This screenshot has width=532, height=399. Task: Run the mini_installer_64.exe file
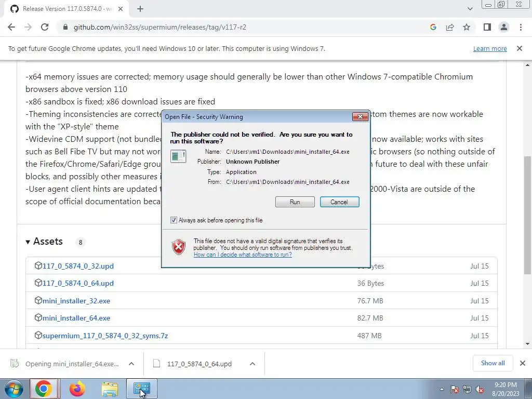click(295, 202)
